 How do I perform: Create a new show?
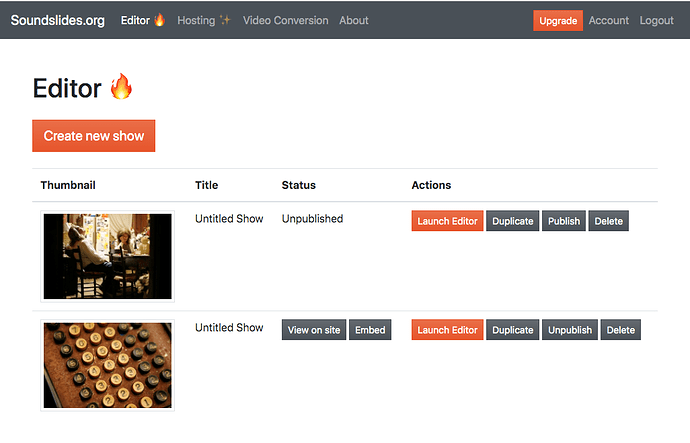pos(94,136)
